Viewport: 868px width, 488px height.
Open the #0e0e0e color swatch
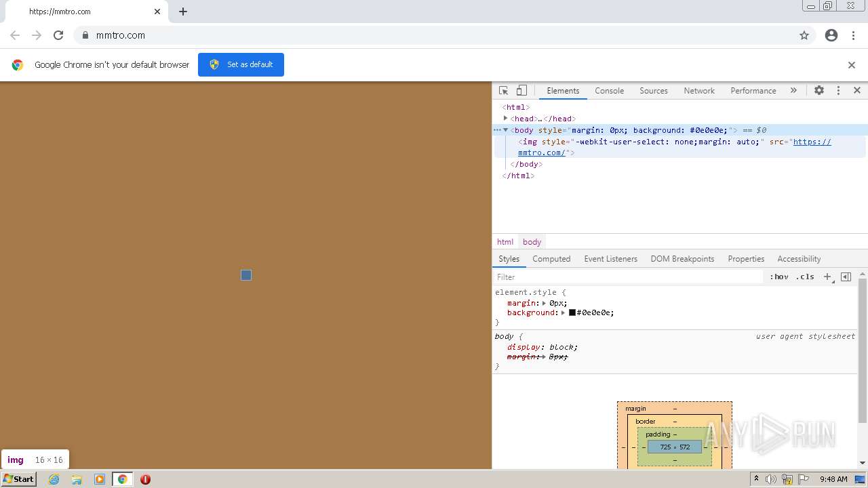[572, 313]
